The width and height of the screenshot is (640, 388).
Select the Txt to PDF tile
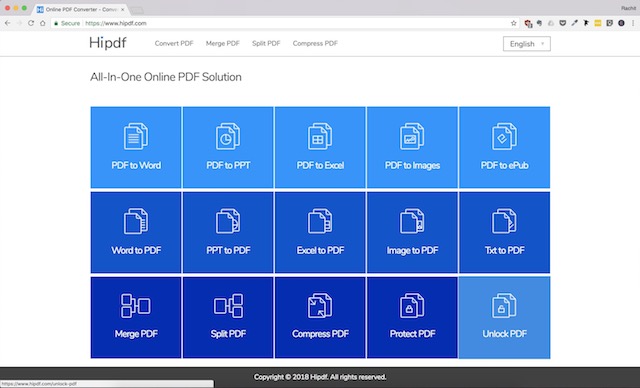tap(504, 232)
